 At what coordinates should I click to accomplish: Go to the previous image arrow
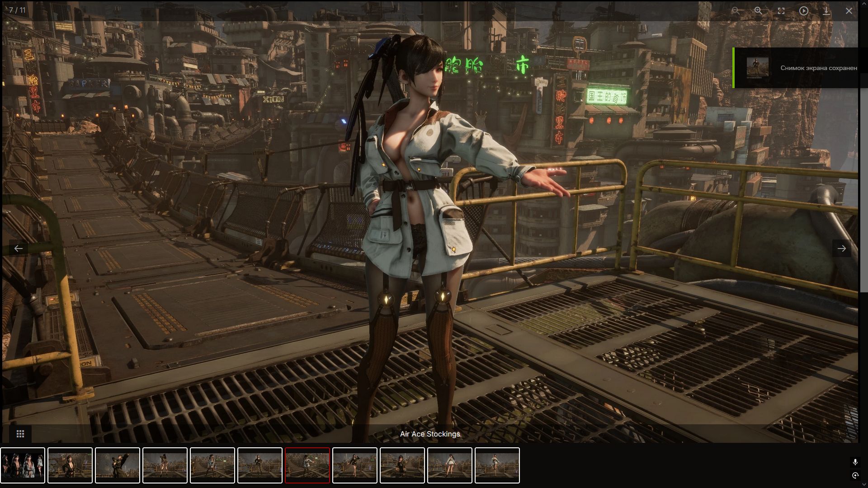click(18, 248)
